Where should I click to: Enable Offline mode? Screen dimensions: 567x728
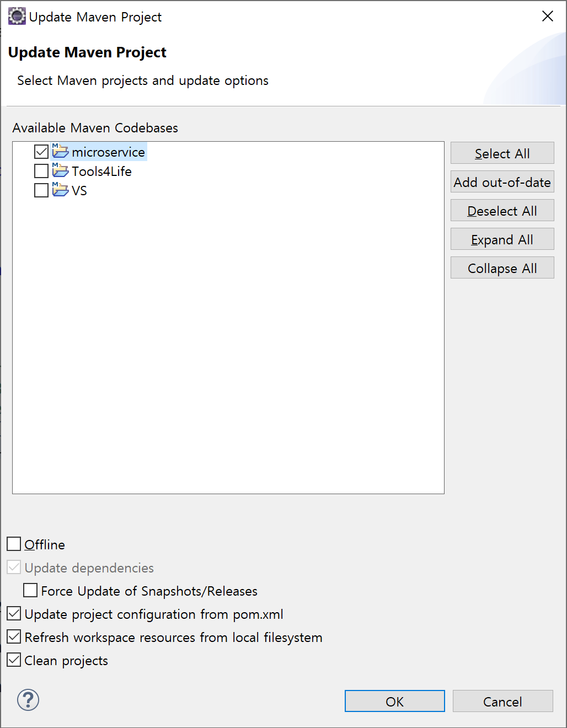click(x=13, y=544)
